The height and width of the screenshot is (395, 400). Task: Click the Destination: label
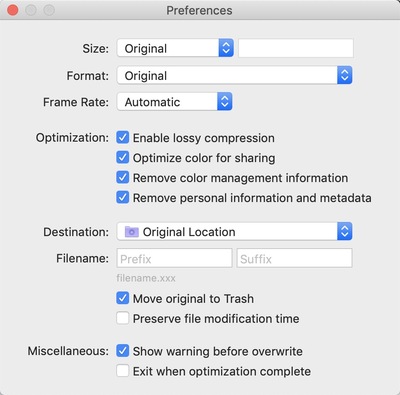click(76, 232)
